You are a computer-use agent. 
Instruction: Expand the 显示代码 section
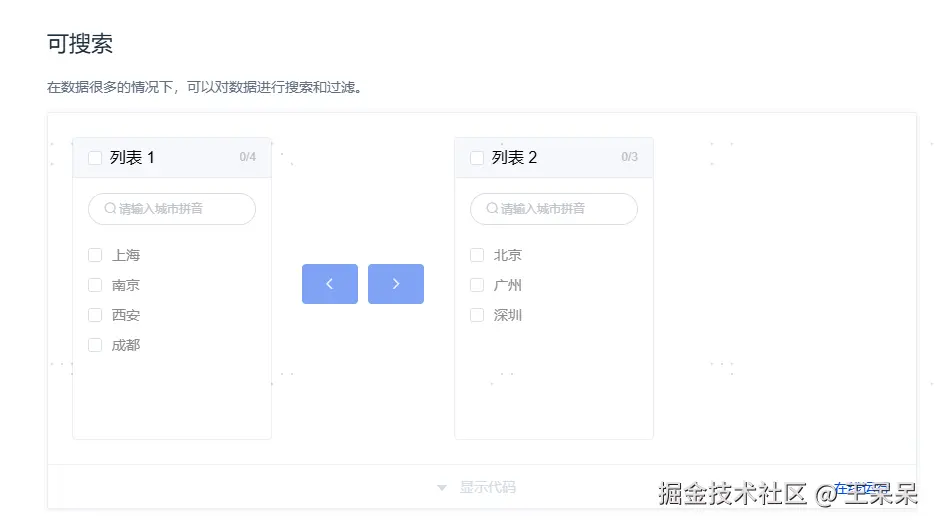point(477,487)
